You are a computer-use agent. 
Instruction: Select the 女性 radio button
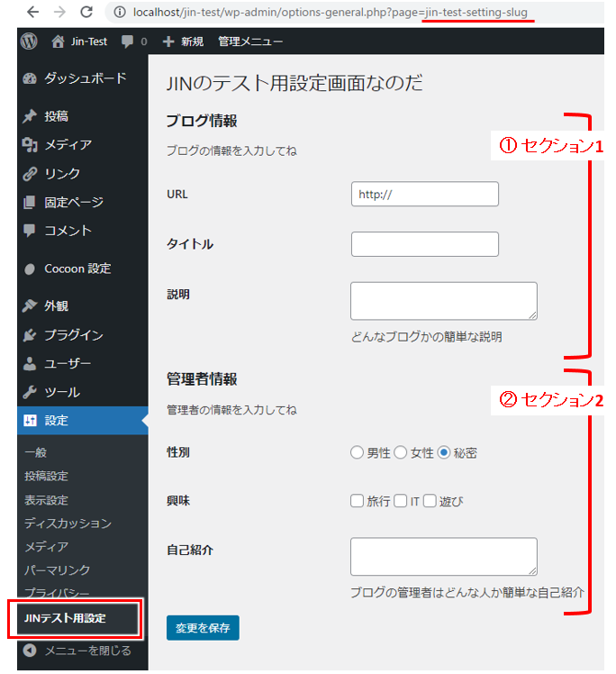401,452
